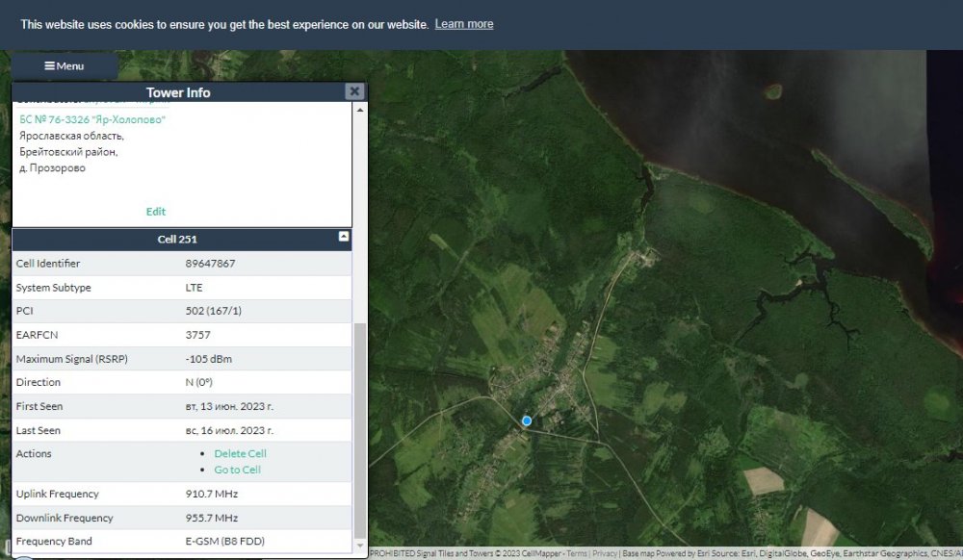
Task: Open the hamburger Menu button
Action: point(65,65)
